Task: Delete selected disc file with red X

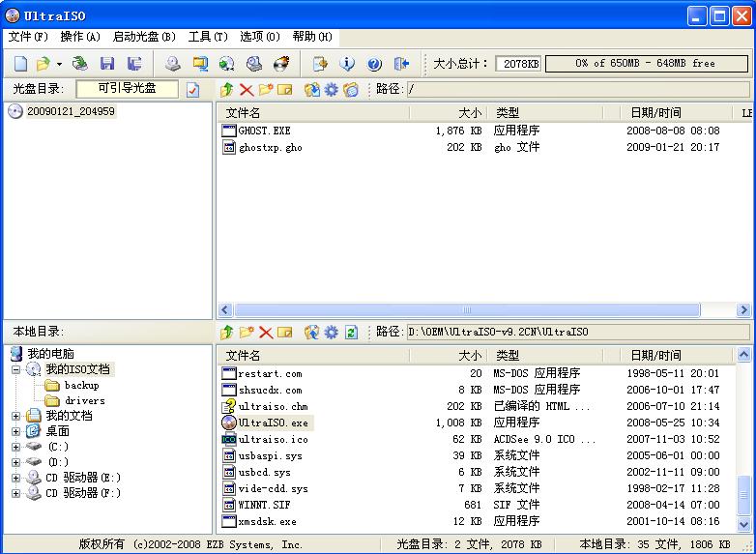Action: pyautogui.click(x=247, y=89)
